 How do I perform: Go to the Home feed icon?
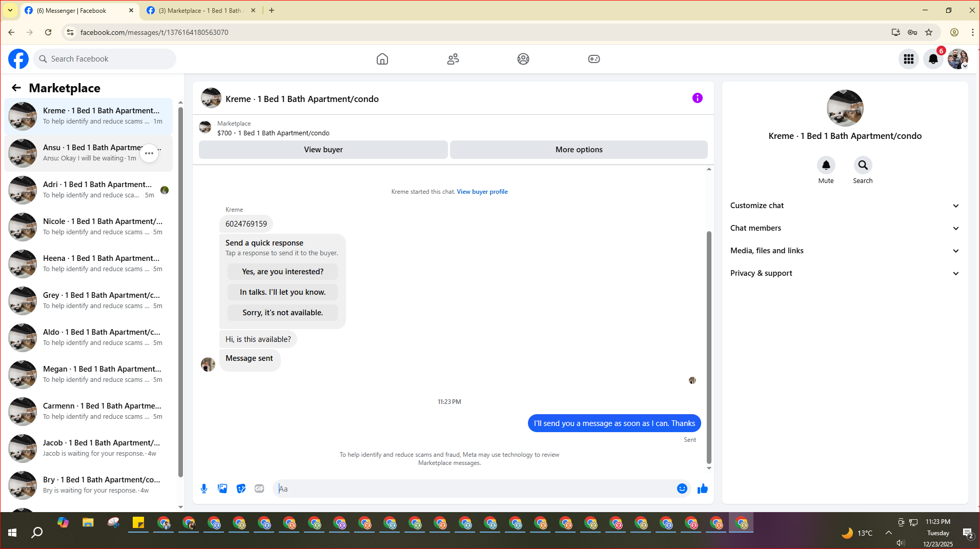382,59
